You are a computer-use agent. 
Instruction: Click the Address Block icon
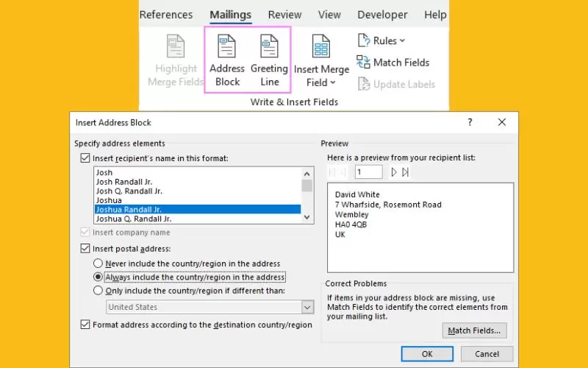227,46
